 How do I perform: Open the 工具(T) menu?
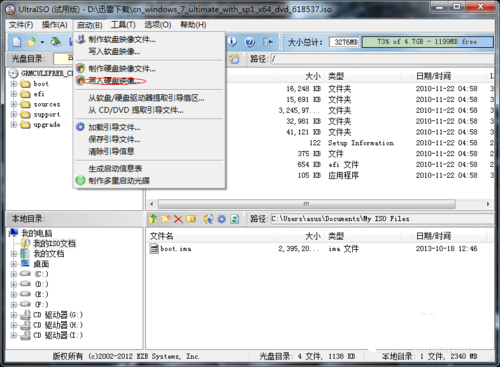123,25
